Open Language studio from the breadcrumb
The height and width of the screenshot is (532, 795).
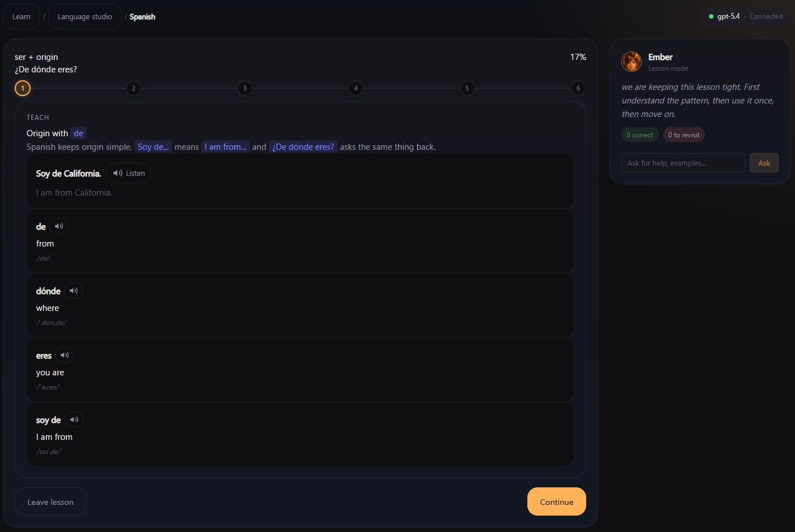84,16
